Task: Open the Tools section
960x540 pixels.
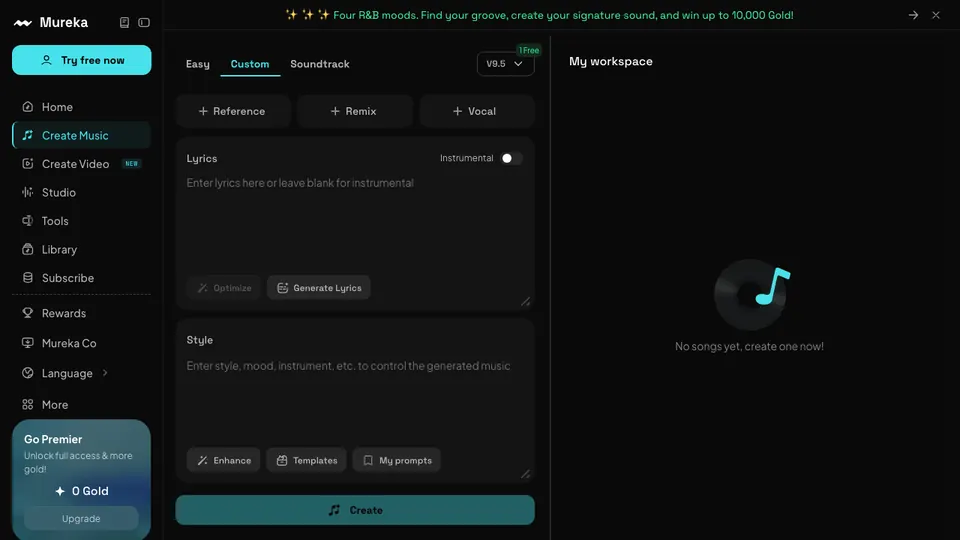Action: pyautogui.click(x=81, y=221)
